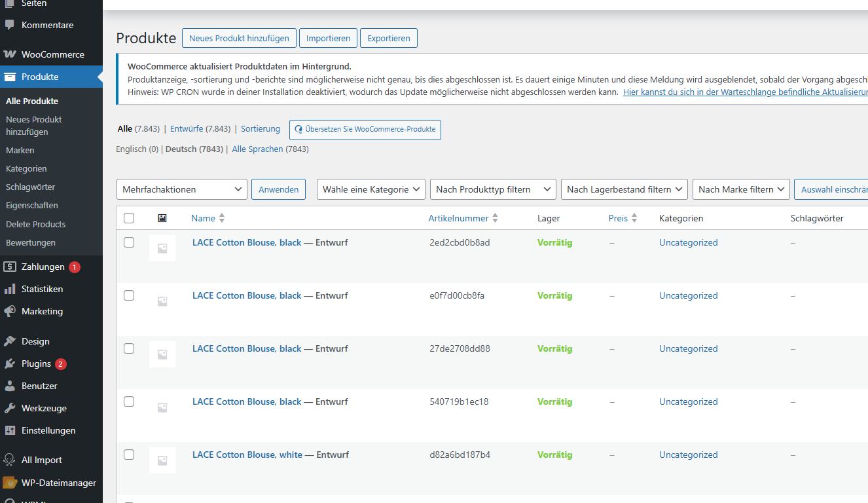Click article number d82a6bd187b4

[x=460, y=455]
